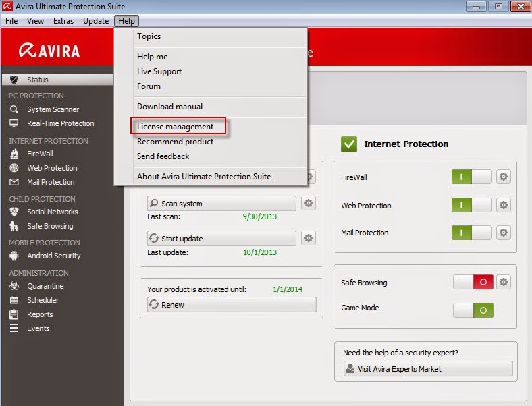Viewport: 532px width, 406px height.
Task: Open System Scanner from the sidebar
Action: click(53, 109)
